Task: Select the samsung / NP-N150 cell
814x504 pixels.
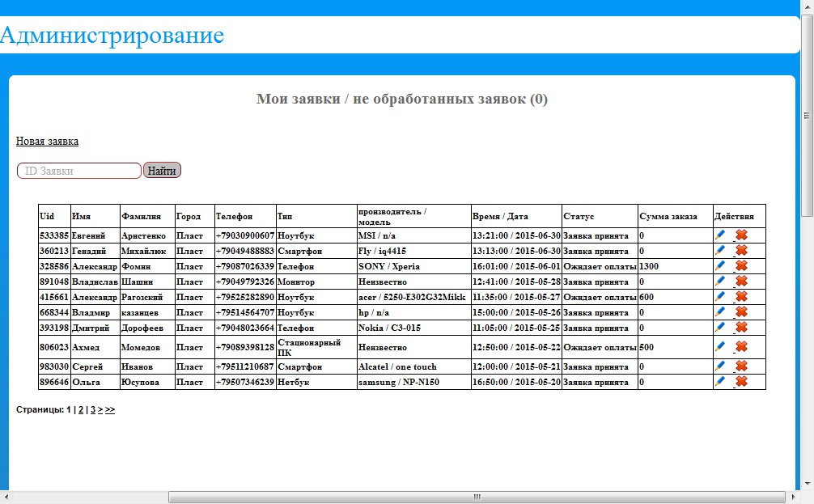Action: coord(413,382)
